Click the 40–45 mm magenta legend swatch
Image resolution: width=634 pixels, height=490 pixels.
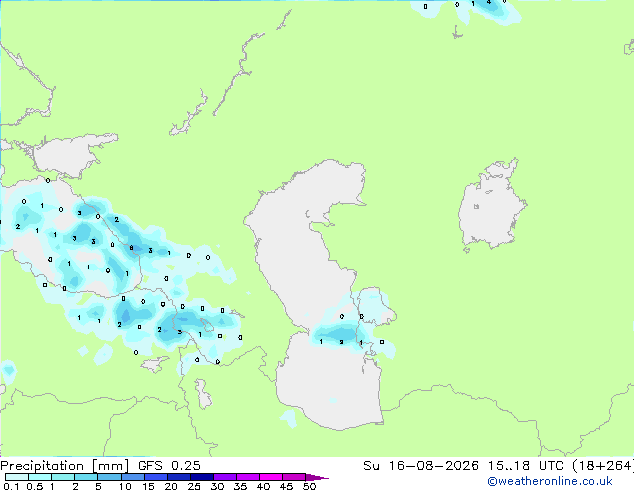point(271,477)
